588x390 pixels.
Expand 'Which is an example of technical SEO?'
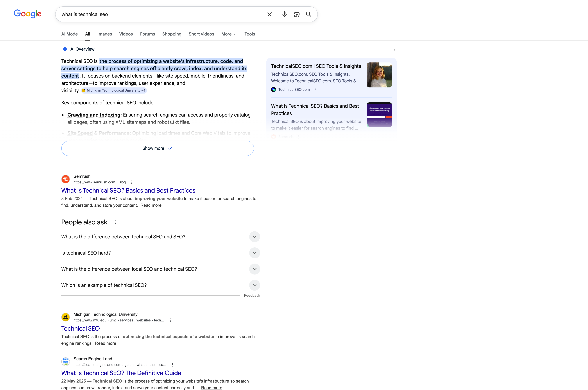(x=254, y=285)
